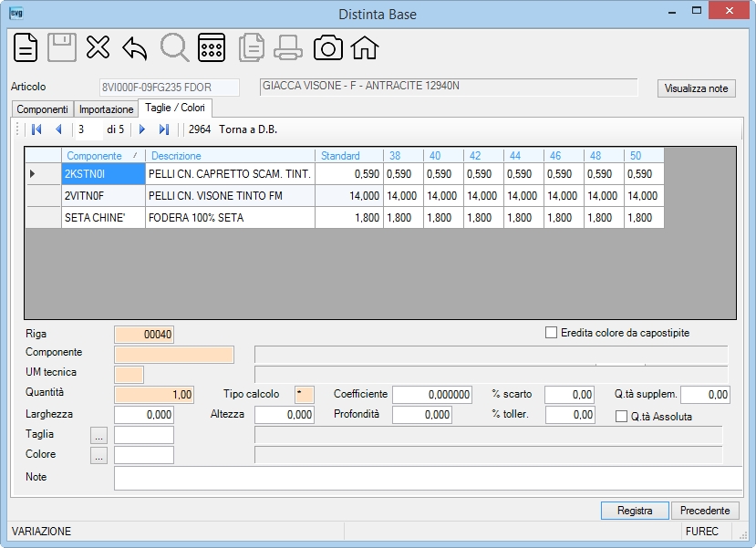
Task: Open the Taglia lookup ellipsis button
Action: click(98, 435)
